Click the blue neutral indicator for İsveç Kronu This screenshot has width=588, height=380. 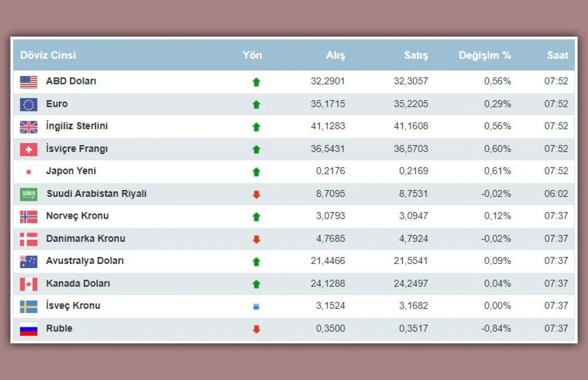(x=256, y=307)
